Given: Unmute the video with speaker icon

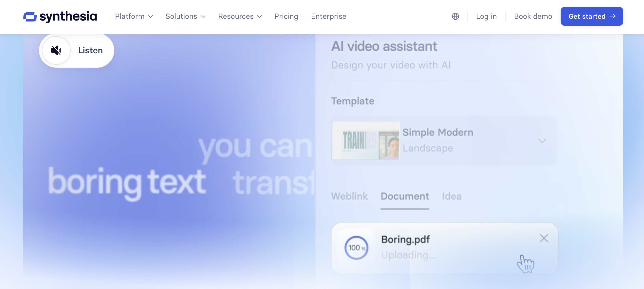Looking at the screenshot, I should (56, 50).
